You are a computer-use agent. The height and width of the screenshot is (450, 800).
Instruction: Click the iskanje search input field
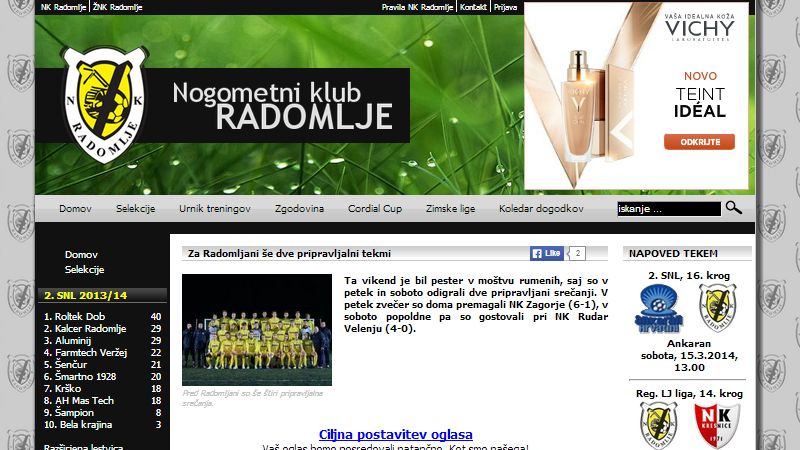point(669,209)
